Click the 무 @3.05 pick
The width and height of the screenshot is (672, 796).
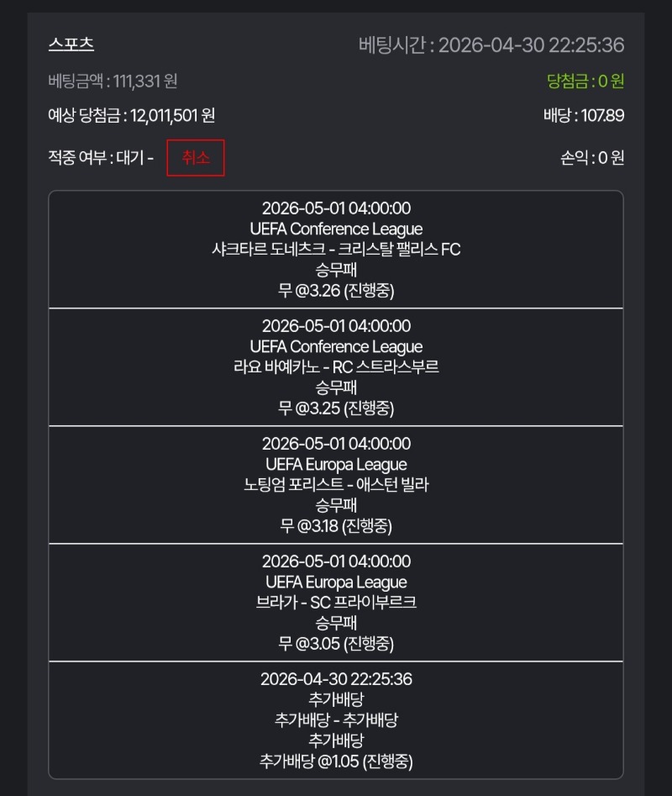tap(336, 644)
